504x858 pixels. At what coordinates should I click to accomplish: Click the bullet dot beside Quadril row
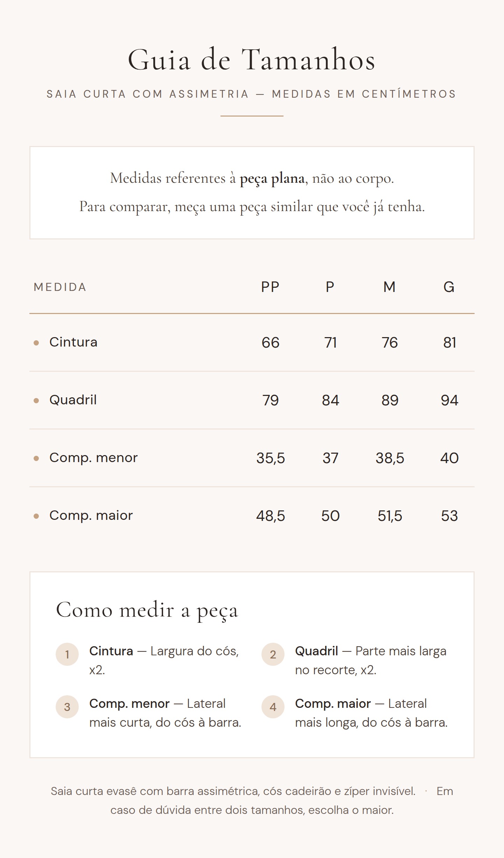(x=36, y=400)
